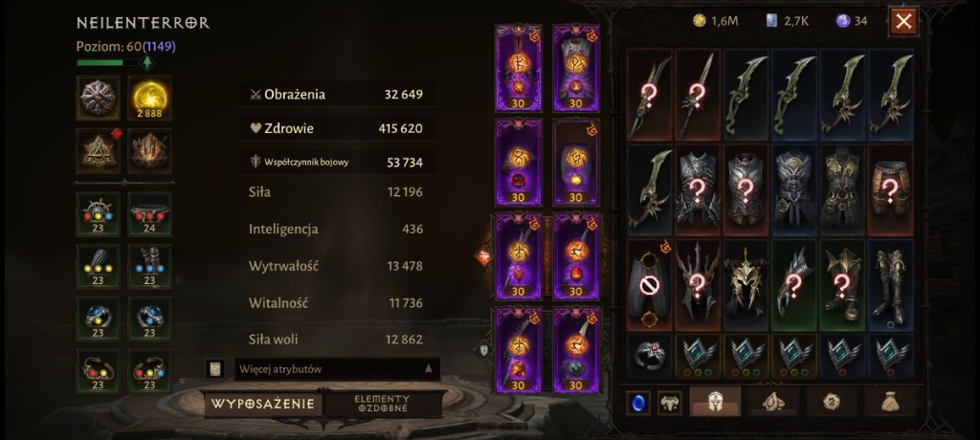Select the blue orb filter below inventory
This screenshot has width=980, height=440.
(638, 403)
